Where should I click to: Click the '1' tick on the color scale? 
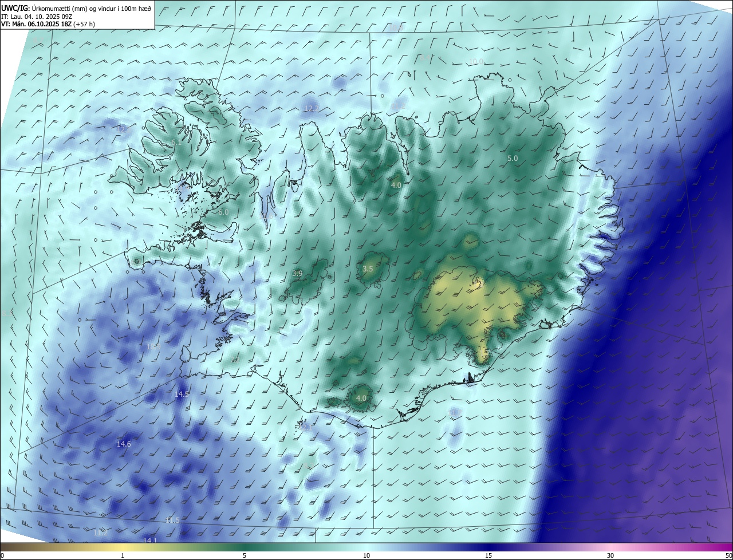tap(123, 556)
